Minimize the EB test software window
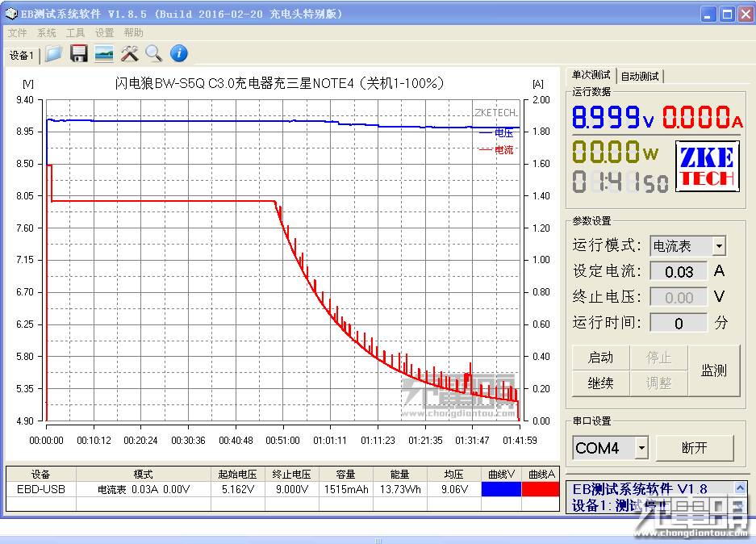 (708, 15)
